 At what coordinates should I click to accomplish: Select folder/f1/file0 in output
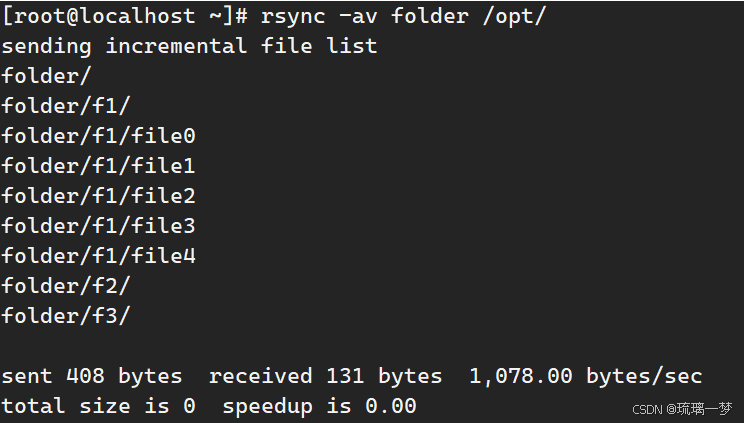click(x=98, y=136)
